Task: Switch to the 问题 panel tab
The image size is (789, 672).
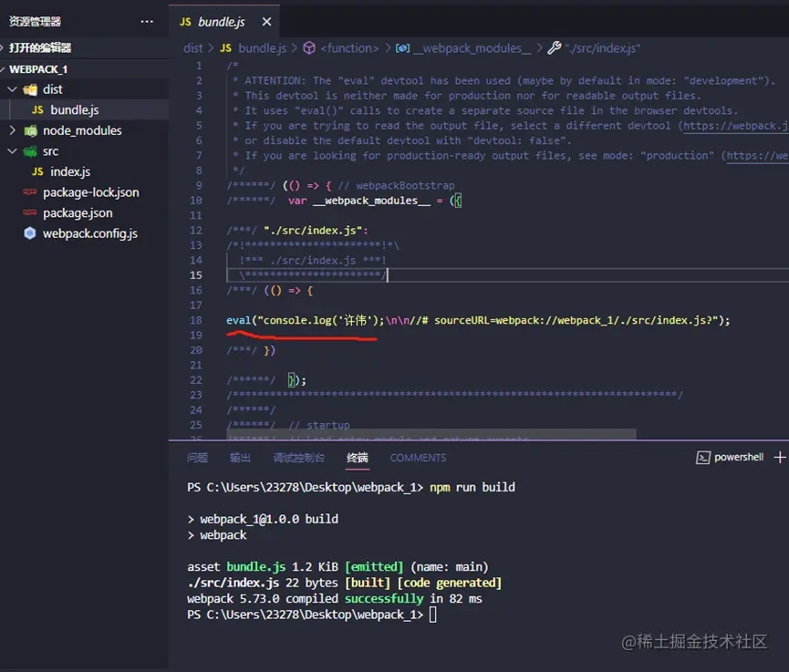Action: pos(197,458)
